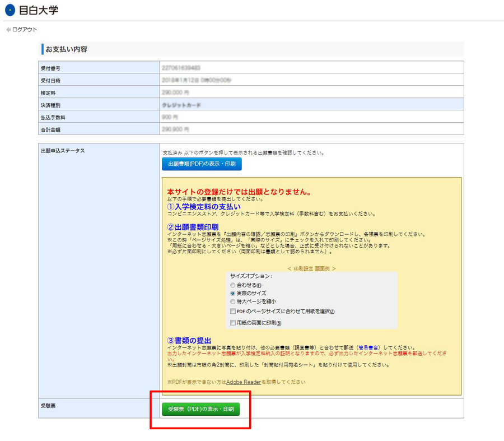
Task: Log out via ログアウト link
Action: click(25, 30)
